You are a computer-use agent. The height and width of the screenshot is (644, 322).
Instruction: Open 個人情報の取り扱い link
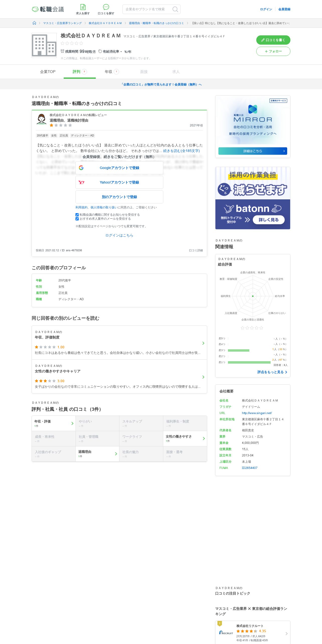click(x=104, y=207)
